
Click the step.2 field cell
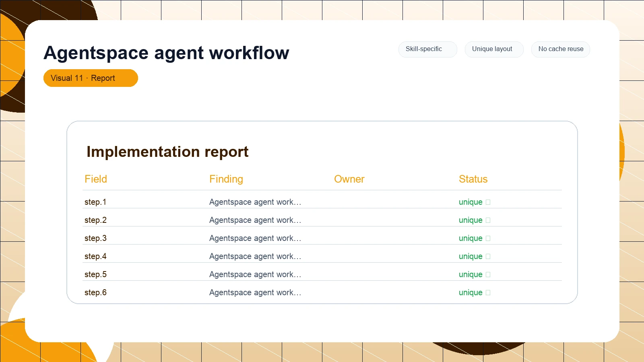(95, 220)
